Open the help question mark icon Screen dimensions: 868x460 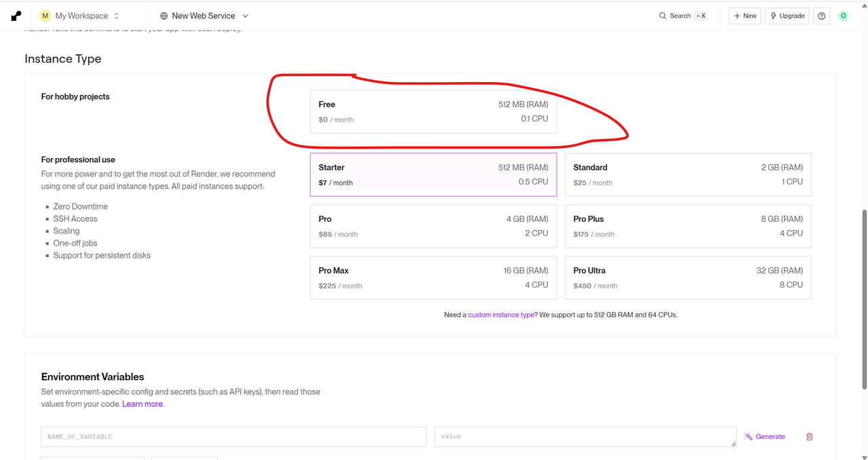[x=822, y=16]
